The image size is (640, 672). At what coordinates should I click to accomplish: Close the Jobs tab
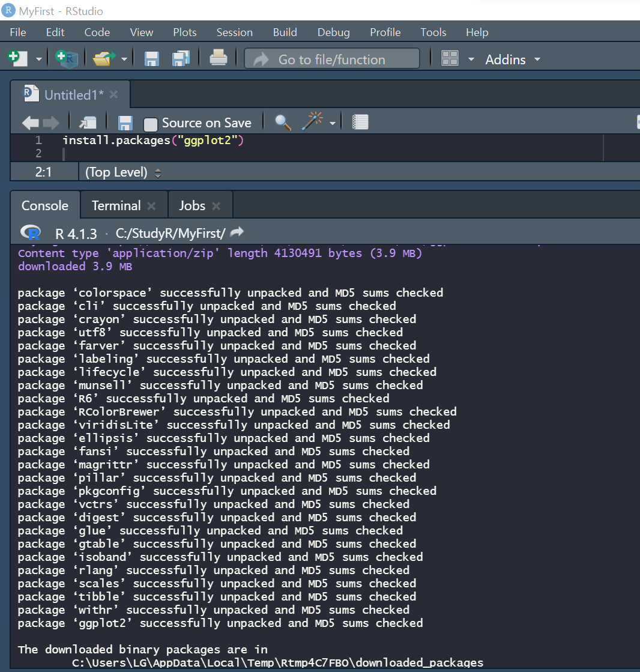(216, 206)
